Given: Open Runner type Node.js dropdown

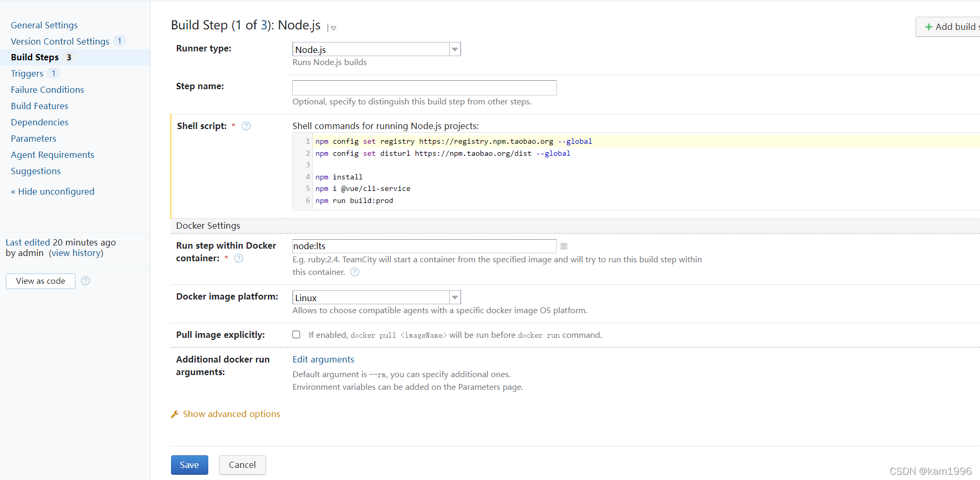Looking at the screenshot, I should point(376,49).
